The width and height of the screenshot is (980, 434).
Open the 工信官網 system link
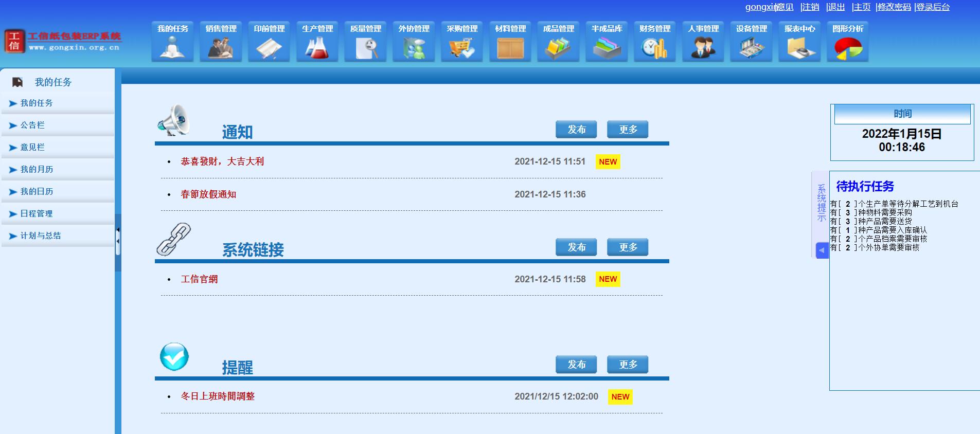(x=199, y=279)
